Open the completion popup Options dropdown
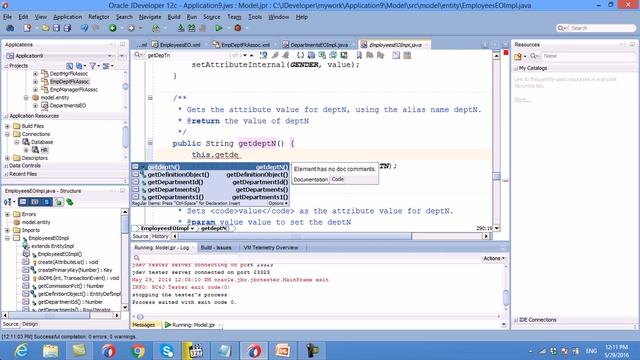This screenshot has width=640, height=360. pos(278,203)
